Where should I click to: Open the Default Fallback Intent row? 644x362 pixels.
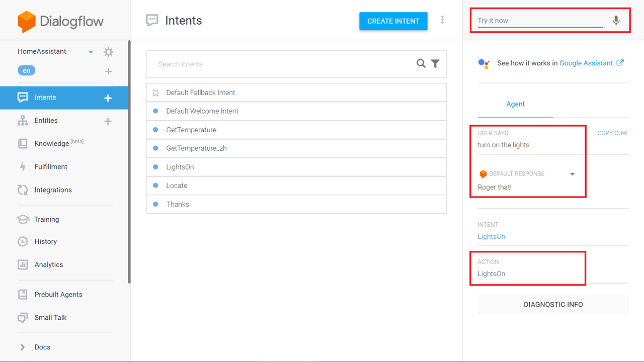(296, 93)
